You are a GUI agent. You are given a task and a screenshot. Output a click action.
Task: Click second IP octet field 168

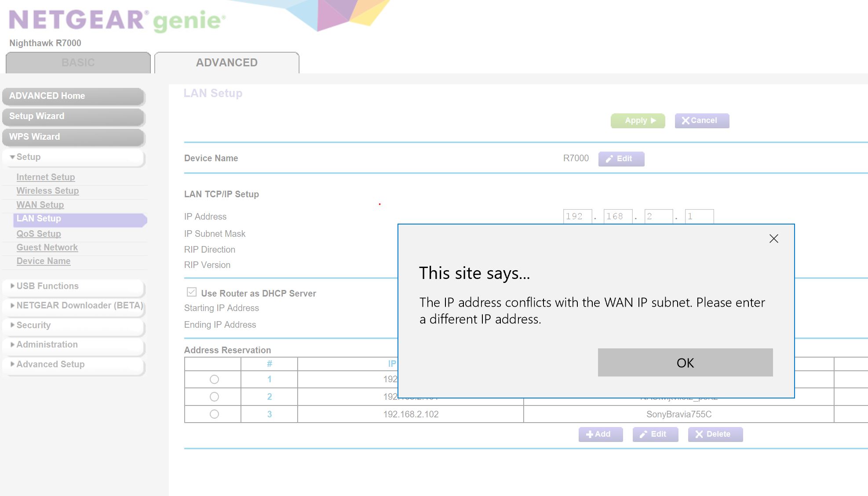point(618,217)
